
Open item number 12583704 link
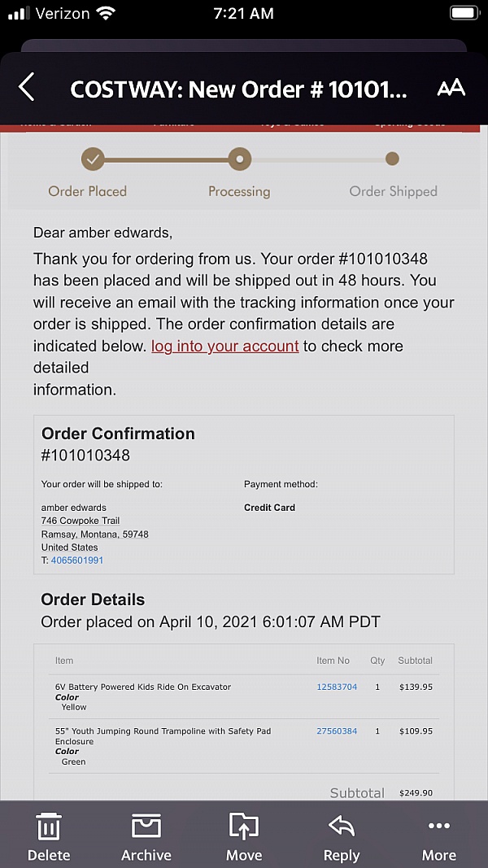point(337,687)
